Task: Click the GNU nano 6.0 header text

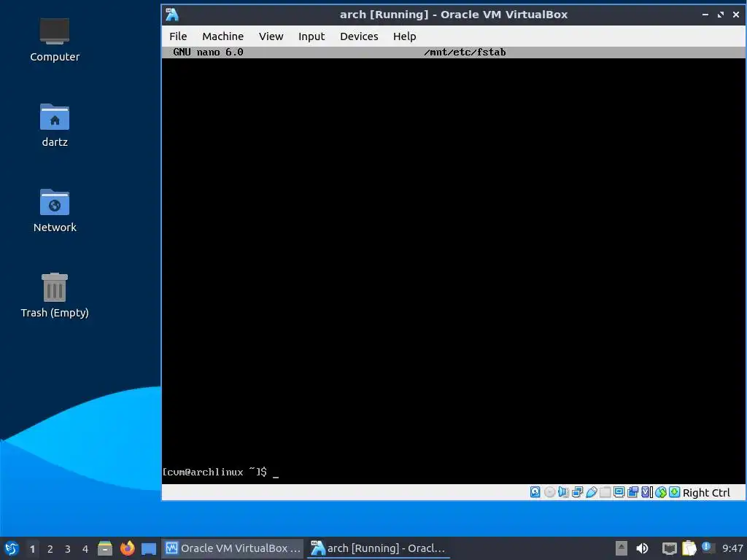Action: pyautogui.click(x=208, y=52)
